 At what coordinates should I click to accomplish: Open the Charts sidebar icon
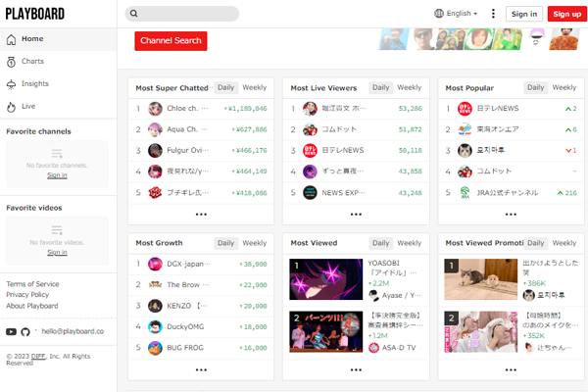[11, 61]
